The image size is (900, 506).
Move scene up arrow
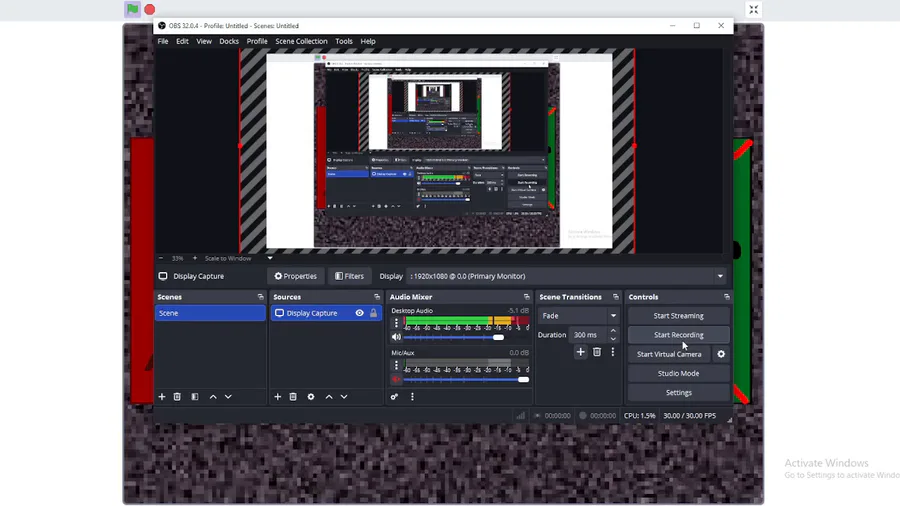click(213, 396)
